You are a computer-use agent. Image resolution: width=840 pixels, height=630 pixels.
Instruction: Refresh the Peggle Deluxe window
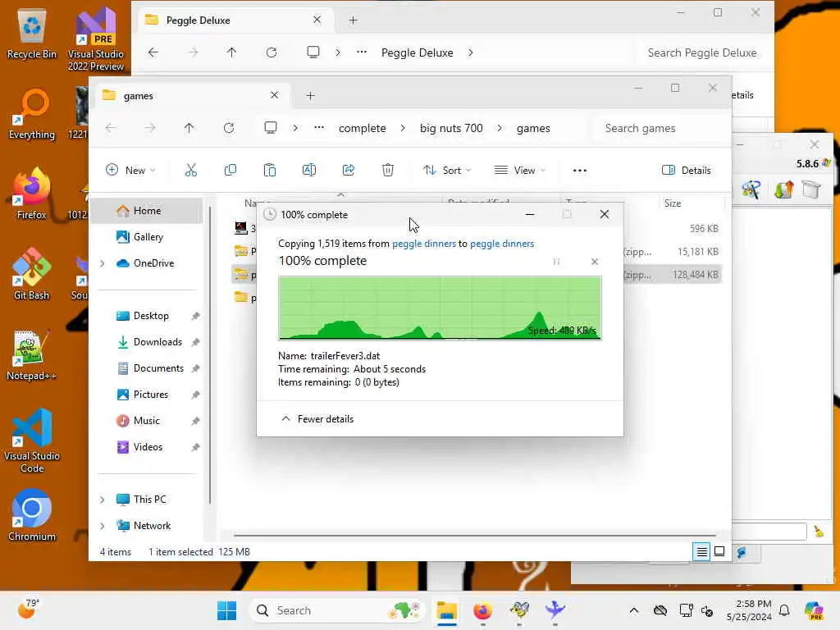[272, 52]
